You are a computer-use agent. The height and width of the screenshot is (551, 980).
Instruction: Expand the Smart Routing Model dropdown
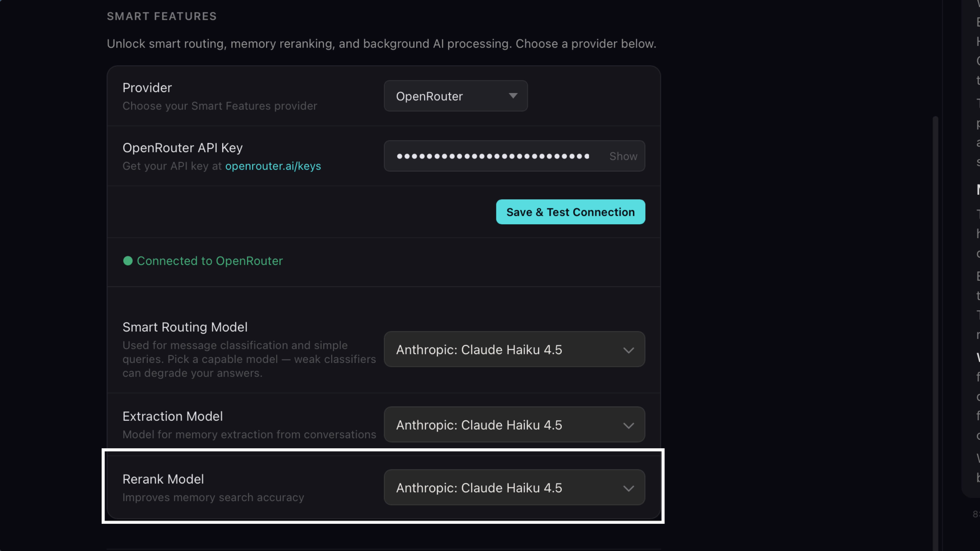tap(514, 349)
